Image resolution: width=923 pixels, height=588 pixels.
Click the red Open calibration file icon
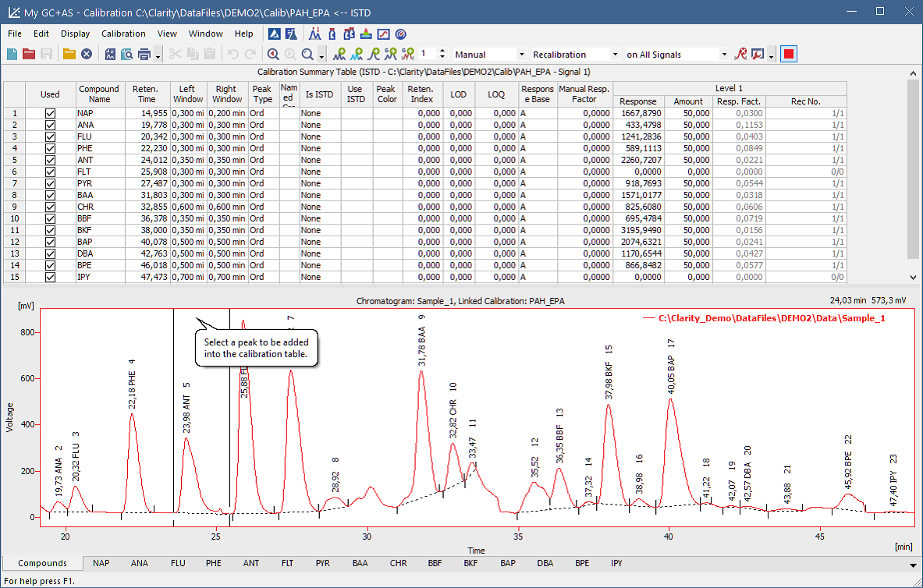(x=29, y=54)
